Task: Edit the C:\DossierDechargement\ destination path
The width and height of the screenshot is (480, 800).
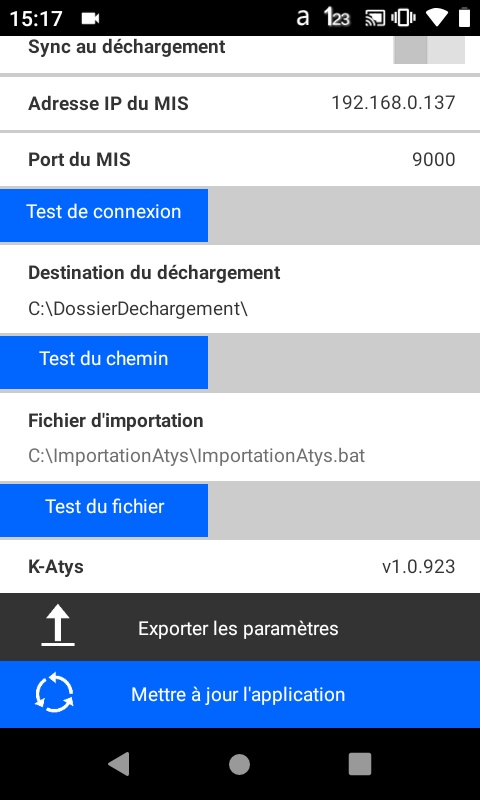Action: [x=138, y=309]
